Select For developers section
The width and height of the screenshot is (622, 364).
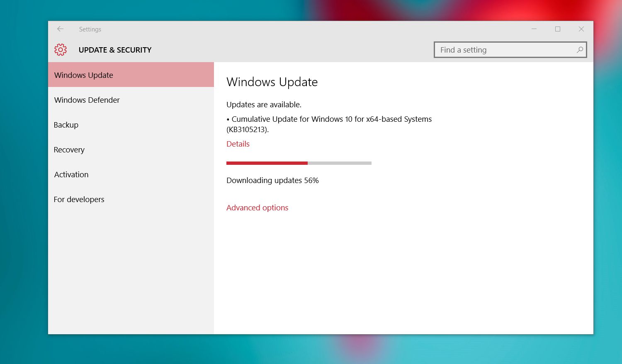[131, 199]
